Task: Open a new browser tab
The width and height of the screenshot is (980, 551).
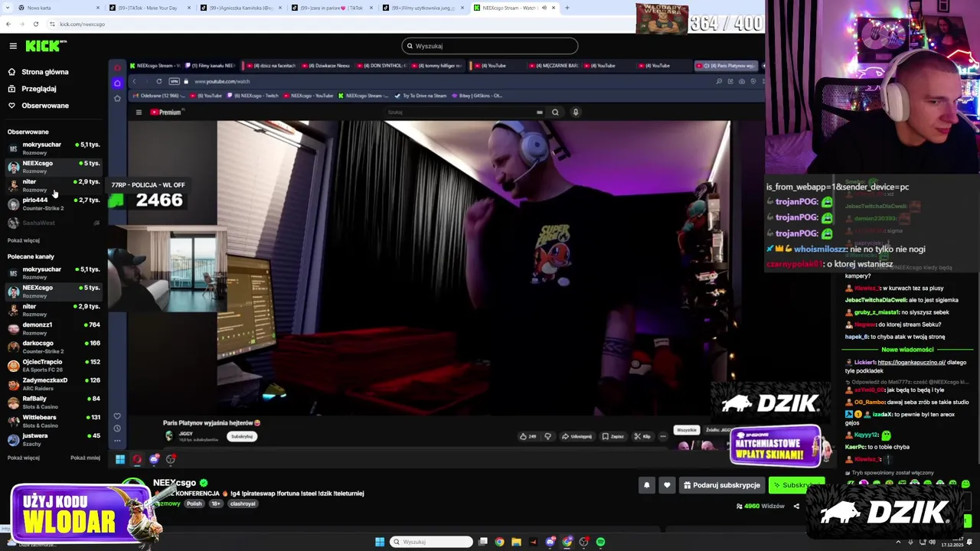Action: pos(567,8)
